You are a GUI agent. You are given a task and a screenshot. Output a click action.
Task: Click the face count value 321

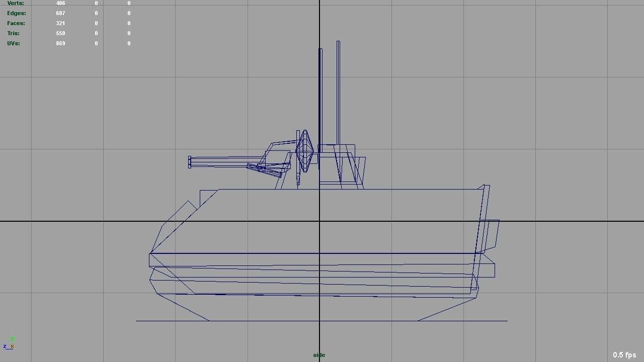60,23
